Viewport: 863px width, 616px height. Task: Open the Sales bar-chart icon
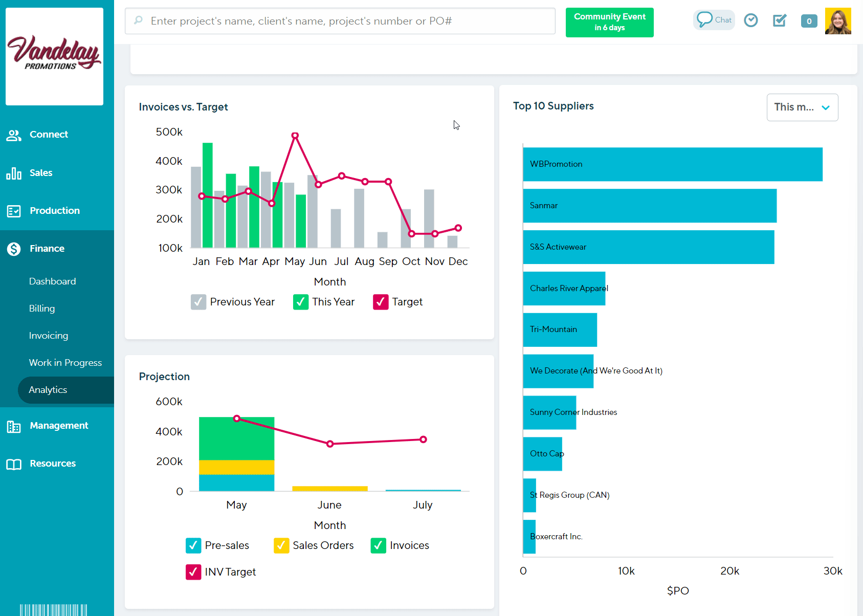(14, 173)
